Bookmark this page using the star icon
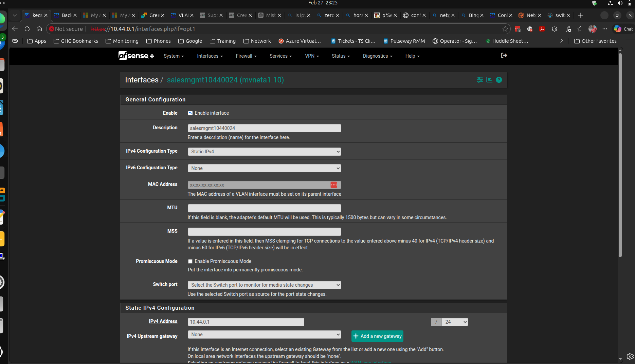The image size is (635, 364). (x=505, y=29)
